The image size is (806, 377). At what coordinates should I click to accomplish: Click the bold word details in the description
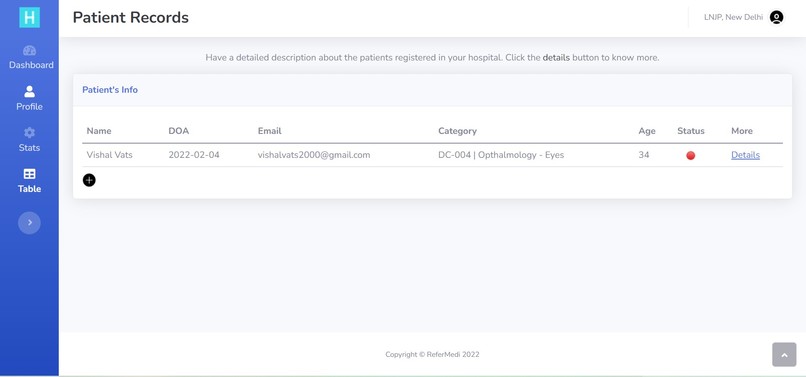click(x=556, y=58)
